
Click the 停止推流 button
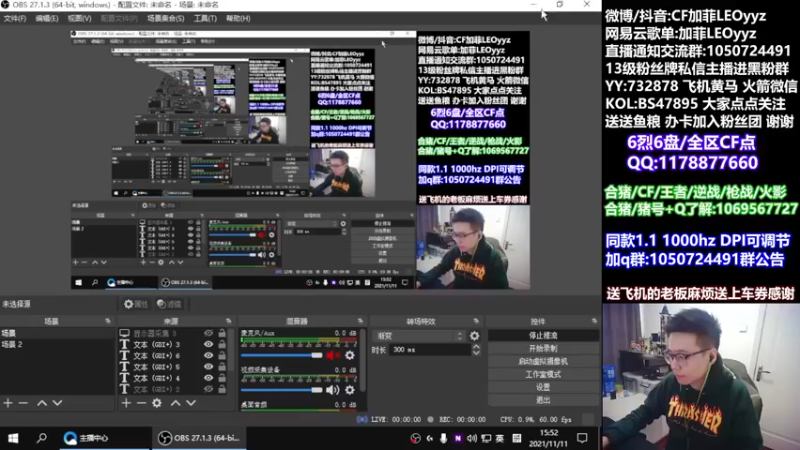click(x=543, y=335)
